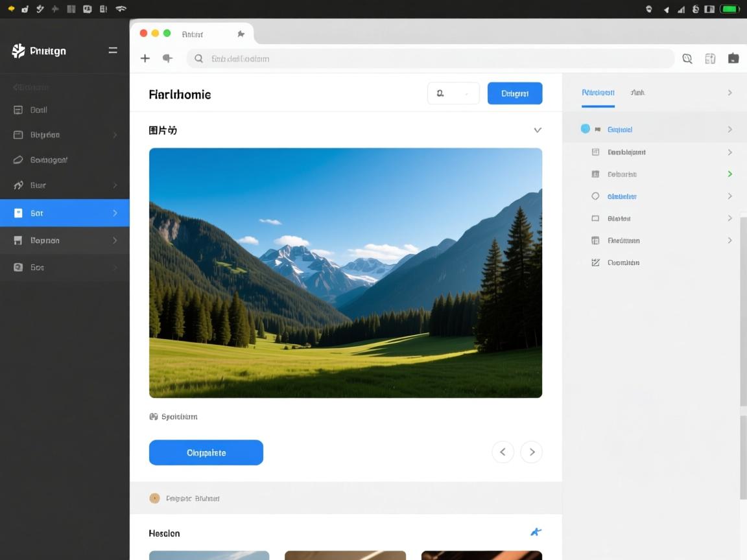Click the magnifier icon right of address bar
Image resolution: width=747 pixels, height=560 pixels.
687,58
